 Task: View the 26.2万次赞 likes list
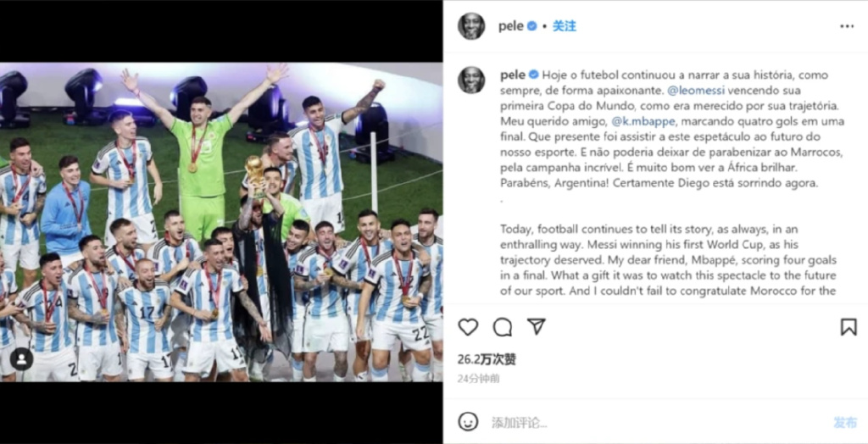pos(487,359)
